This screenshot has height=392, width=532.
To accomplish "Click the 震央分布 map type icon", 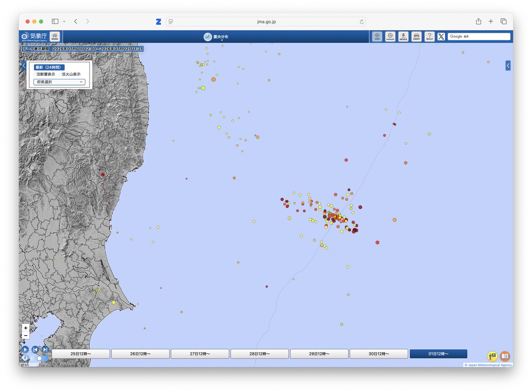I will pos(207,37).
